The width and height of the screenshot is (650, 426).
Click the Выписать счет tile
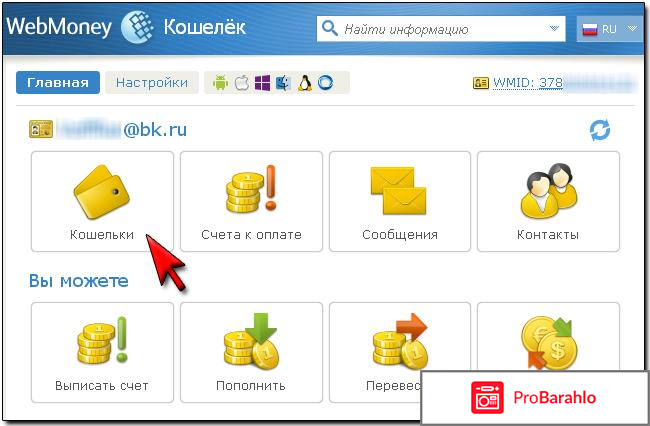(102, 352)
